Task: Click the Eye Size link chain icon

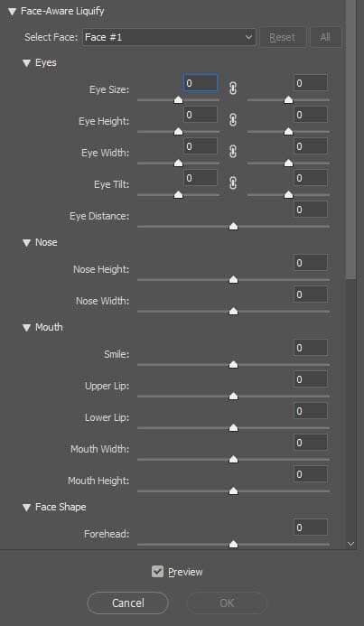Action: 233,89
